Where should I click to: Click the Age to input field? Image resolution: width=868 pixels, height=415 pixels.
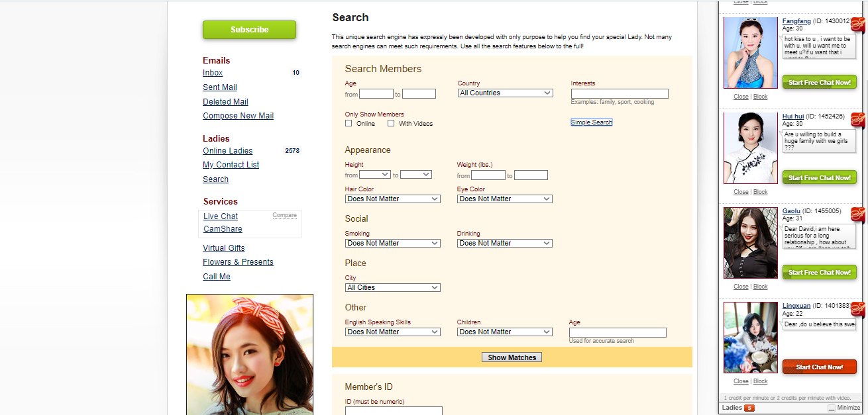click(x=419, y=94)
